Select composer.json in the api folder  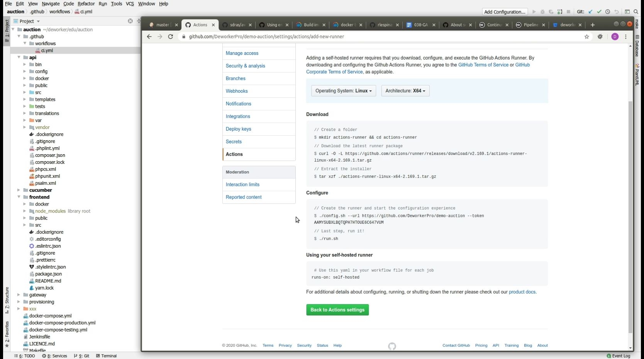[50, 155]
